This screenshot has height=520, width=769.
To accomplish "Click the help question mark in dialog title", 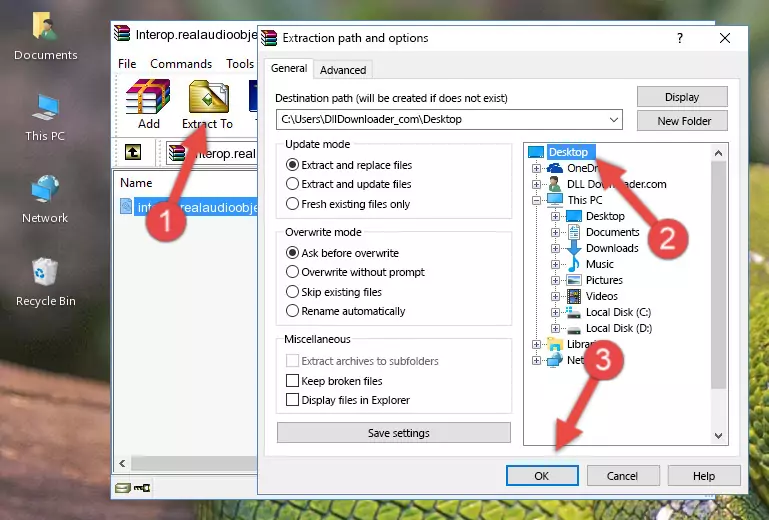I will 680,38.
